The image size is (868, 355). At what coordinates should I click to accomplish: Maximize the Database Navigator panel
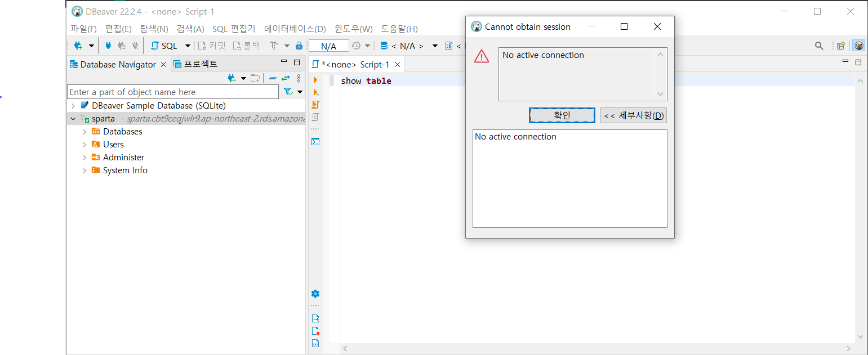tap(297, 62)
